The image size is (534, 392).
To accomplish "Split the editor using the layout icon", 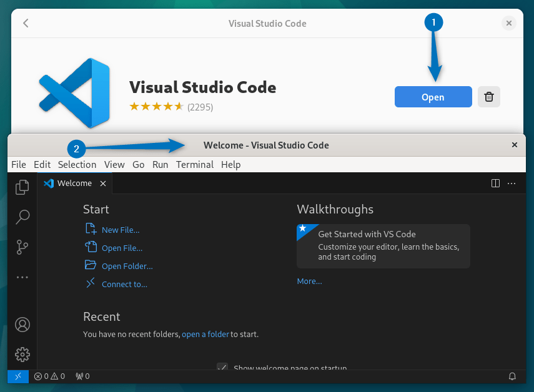I will [x=495, y=183].
